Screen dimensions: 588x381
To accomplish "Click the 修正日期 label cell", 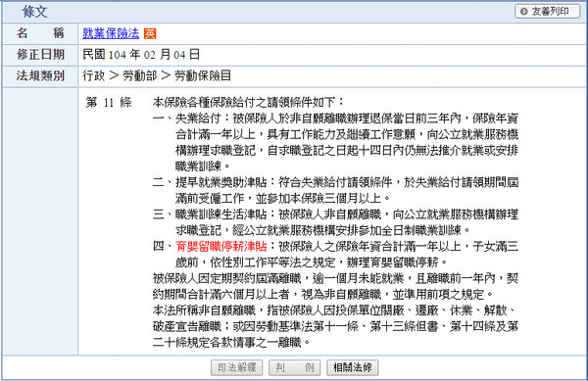I will 40,55.
